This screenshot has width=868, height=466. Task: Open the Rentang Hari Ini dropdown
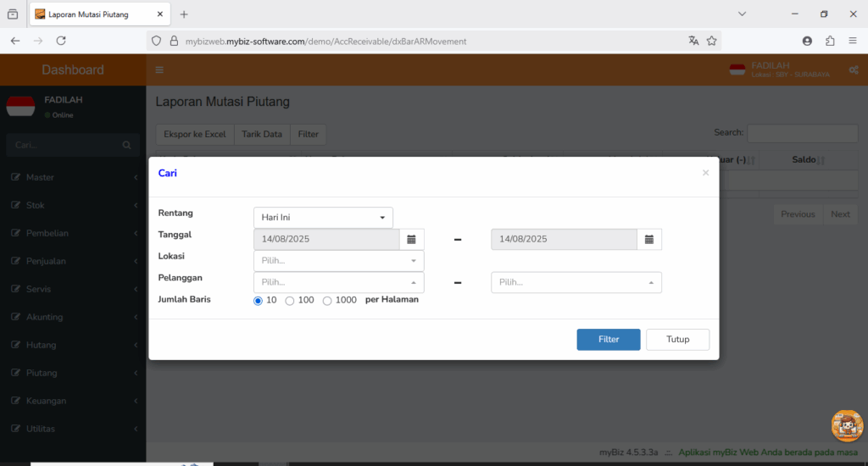pos(323,218)
